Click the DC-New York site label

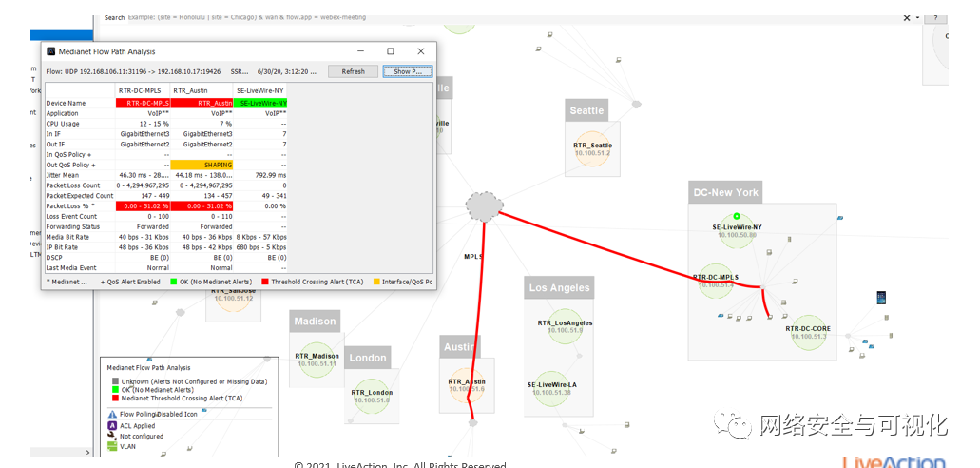[x=725, y=192]
